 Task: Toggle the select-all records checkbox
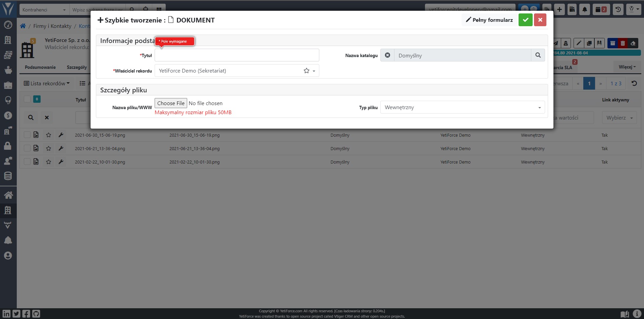tap(27, 99)
